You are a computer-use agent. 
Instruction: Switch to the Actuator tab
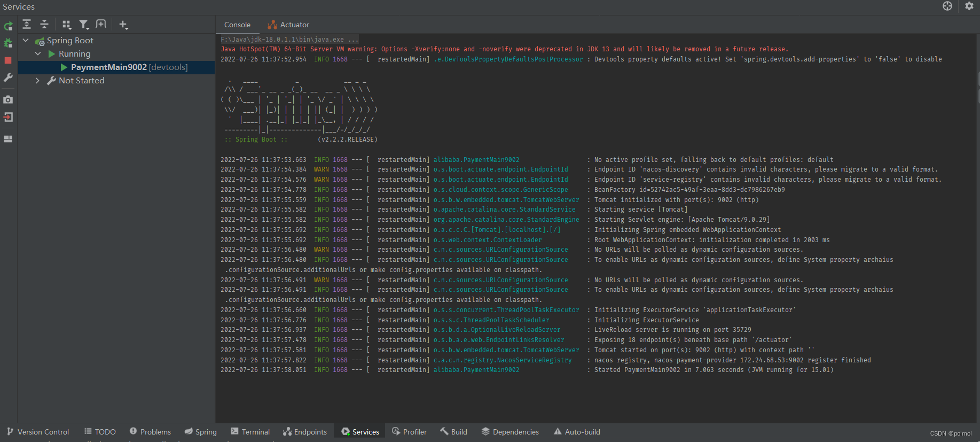point(288,25)
